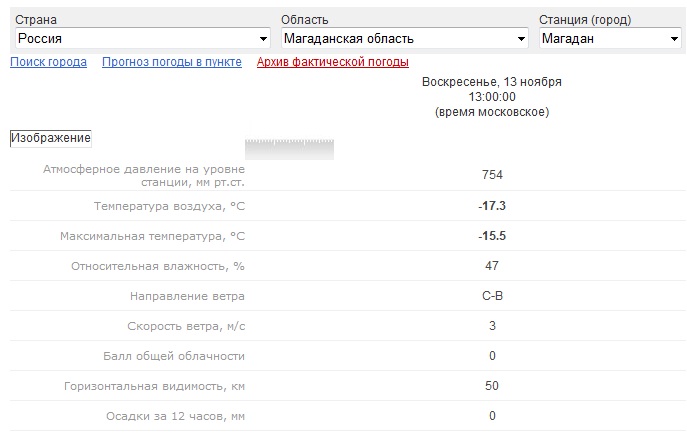The image size is (687, 433).
Task: Open the Страна dropdown showing Россия
Action: coord(143,39)
